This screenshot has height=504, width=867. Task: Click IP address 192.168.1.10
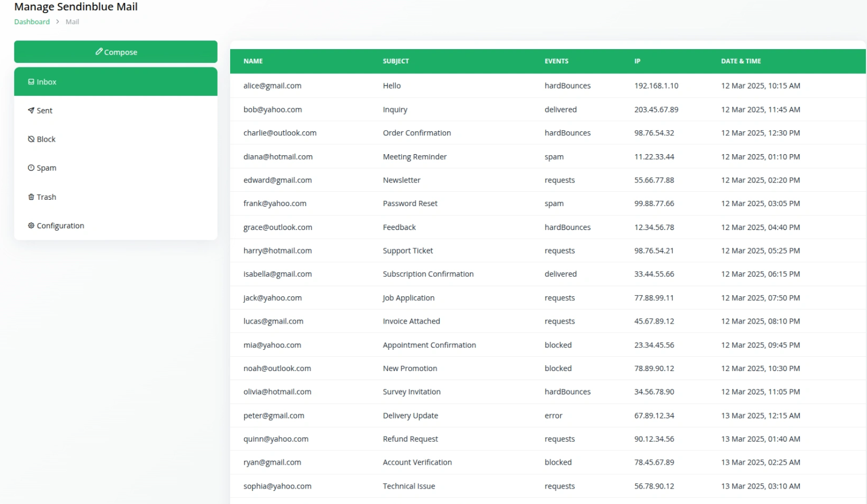pyautogui.click(x=656, y=86)
